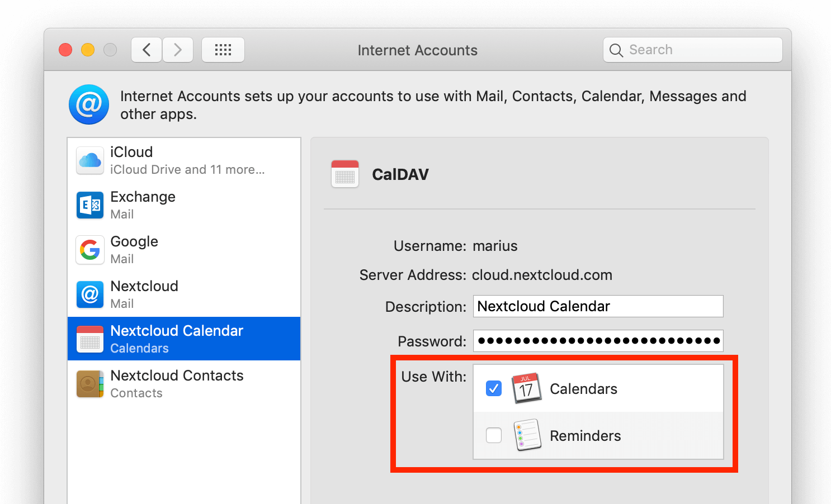Go back with the left chevron

pos(147,50)
